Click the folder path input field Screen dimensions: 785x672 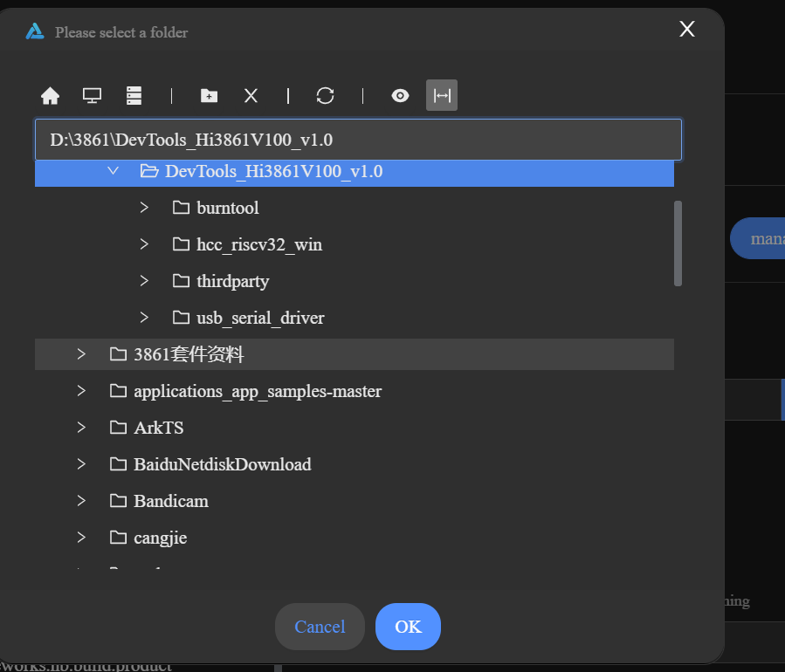pyautogui.click(x=358, y=140)
